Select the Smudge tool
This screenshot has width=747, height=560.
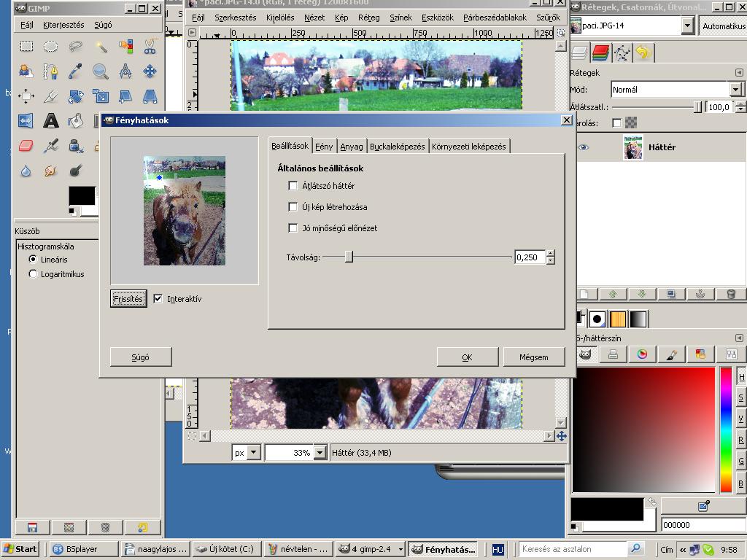(50, 171)
